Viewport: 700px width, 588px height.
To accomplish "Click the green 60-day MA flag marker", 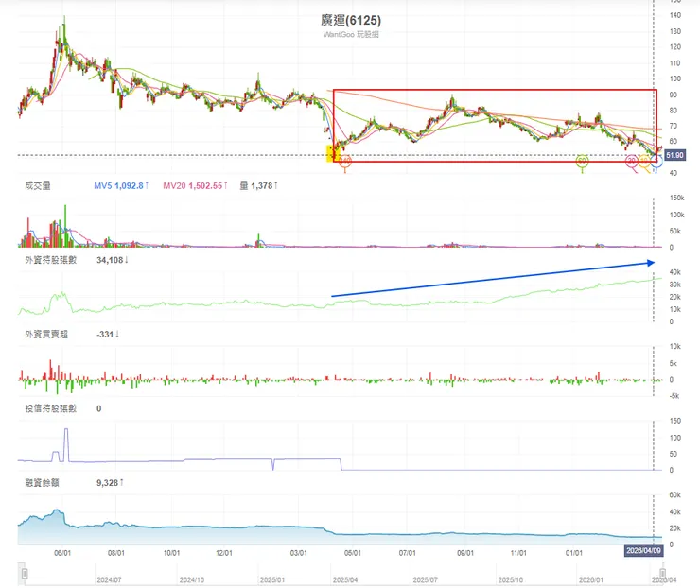I will click(582, 161).
